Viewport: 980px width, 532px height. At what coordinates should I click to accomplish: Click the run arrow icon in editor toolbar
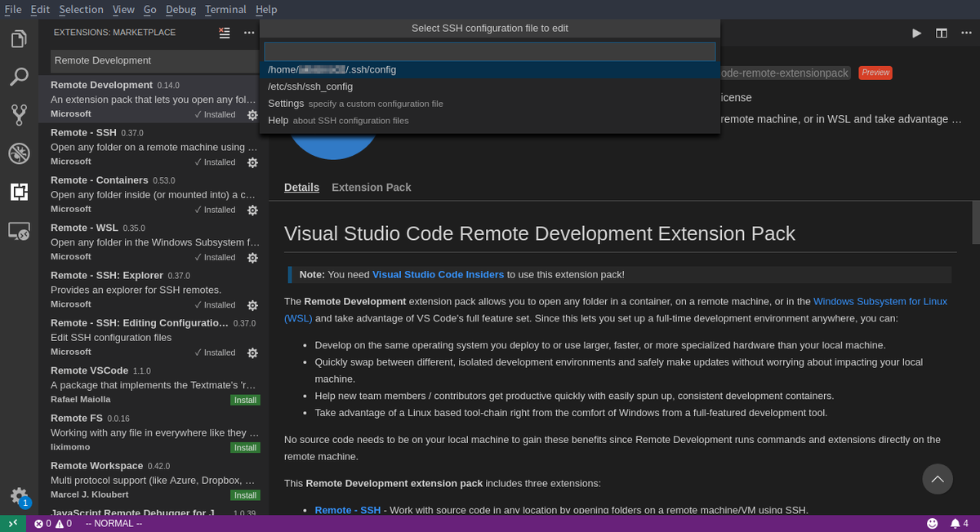(x=917, y=33)
